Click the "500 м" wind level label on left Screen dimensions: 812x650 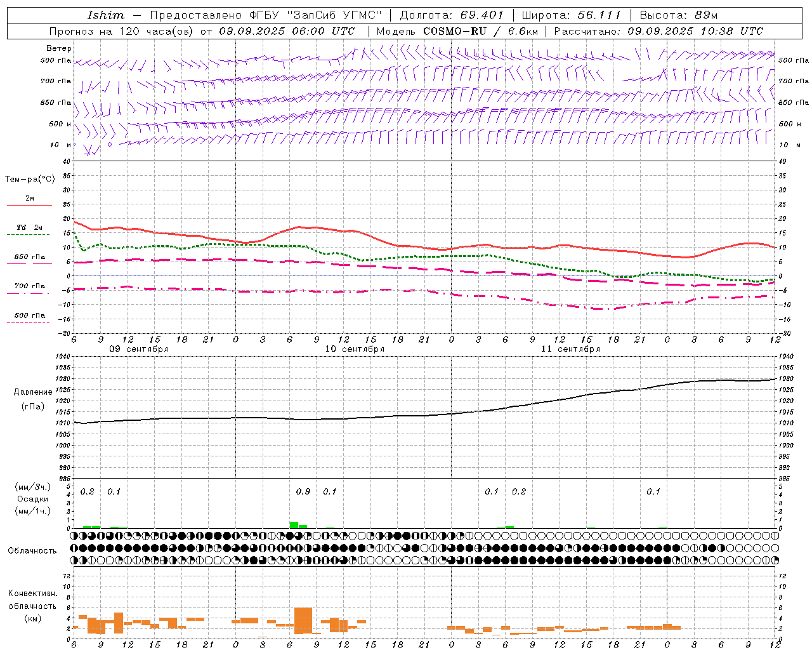pyautogui.click(x=60, y=124)
